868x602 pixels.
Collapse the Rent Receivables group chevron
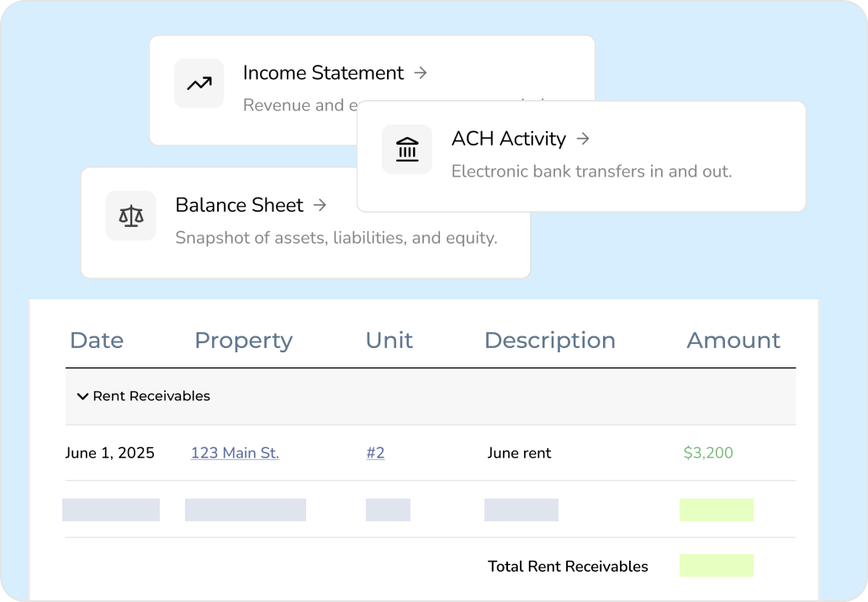[x=82, y=396]
